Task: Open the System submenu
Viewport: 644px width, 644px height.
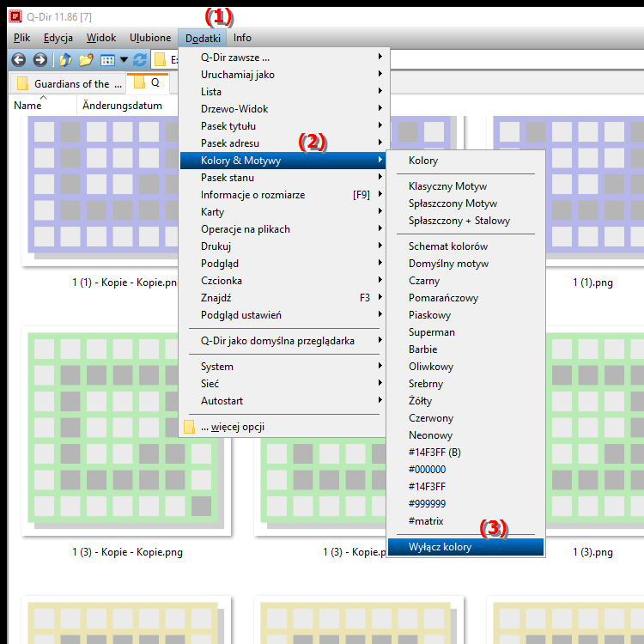Action: pos(283,367)
